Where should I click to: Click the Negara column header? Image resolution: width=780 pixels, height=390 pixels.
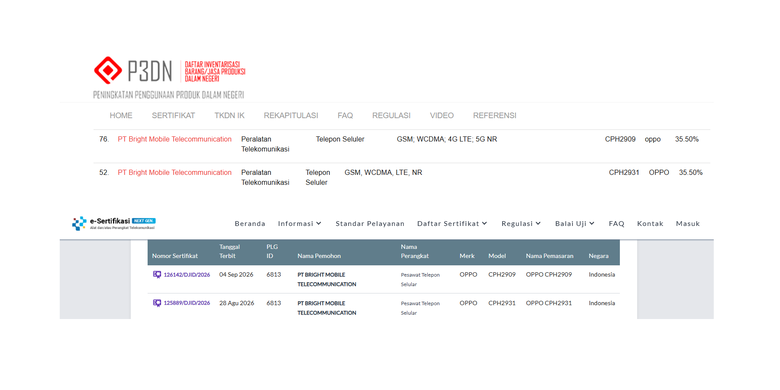coord(598,256)
